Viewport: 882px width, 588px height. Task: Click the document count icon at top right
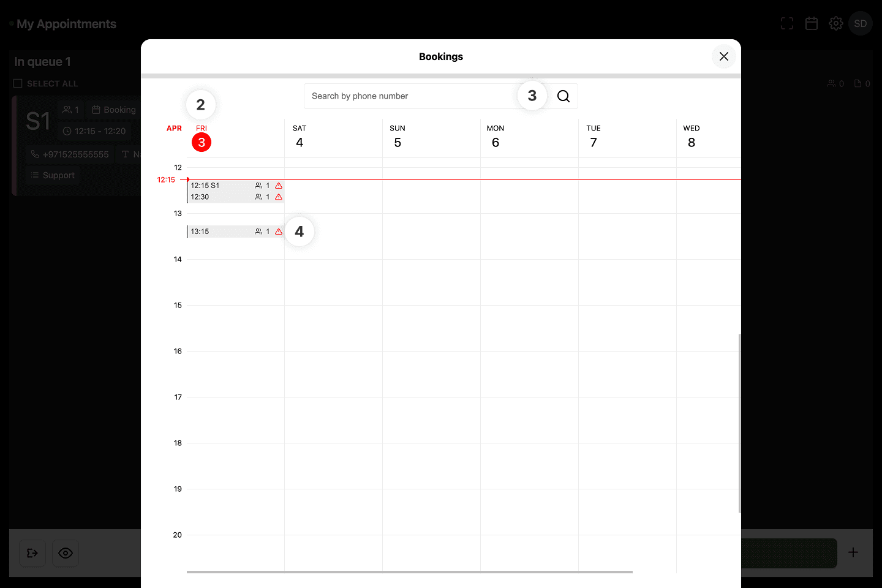click(858, 83)
